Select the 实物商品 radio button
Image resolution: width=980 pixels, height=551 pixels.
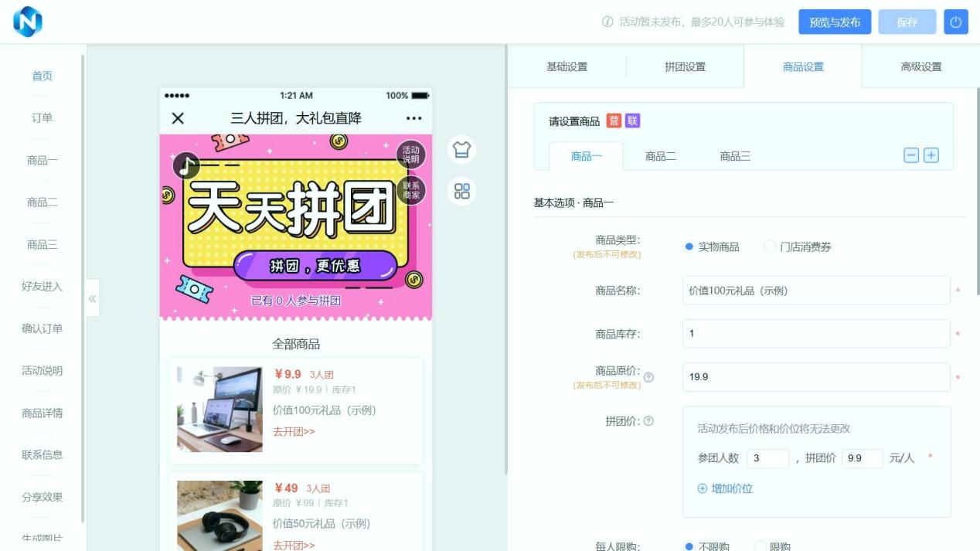click(689, 247)
